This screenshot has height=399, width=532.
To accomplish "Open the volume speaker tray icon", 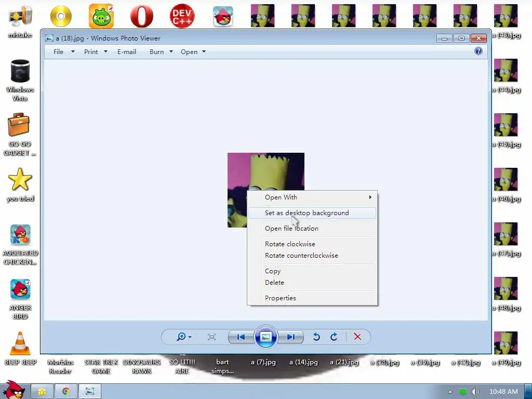I will (475, 392).
